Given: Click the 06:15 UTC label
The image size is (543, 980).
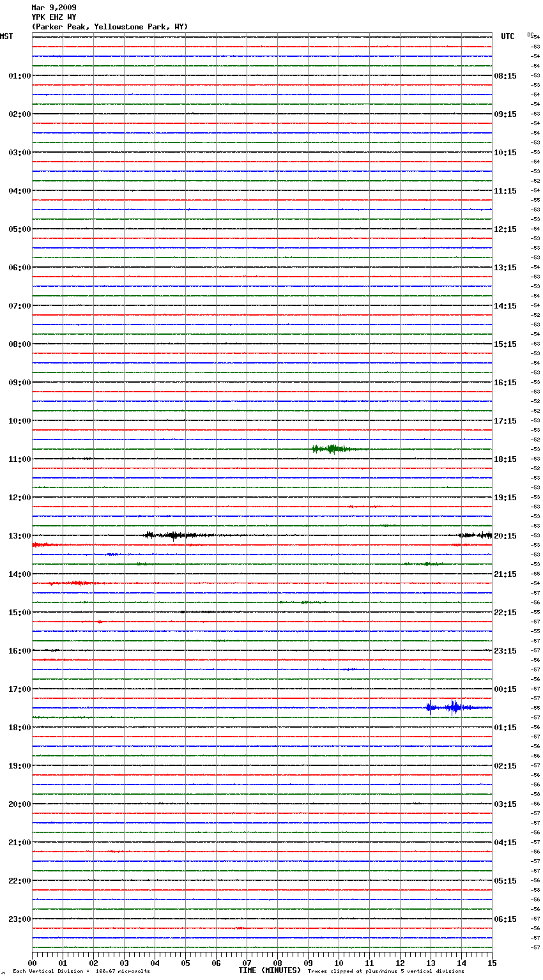Looking at the screenshot, I should point(505,919).
